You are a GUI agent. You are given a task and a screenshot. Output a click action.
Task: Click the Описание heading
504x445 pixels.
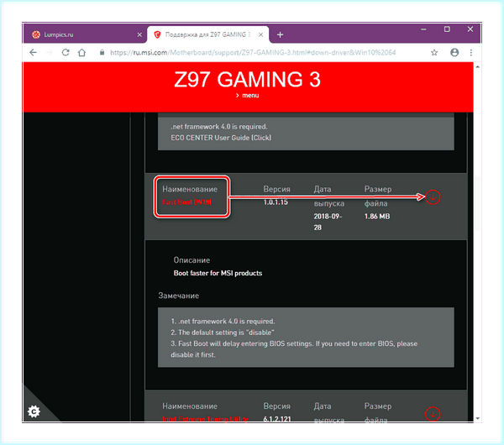(x=192, y=260)
